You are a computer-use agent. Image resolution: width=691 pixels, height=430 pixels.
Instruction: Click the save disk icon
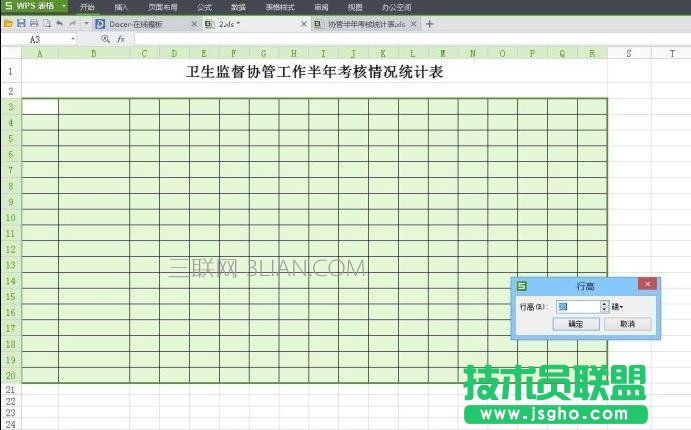[x=21, y=23]
